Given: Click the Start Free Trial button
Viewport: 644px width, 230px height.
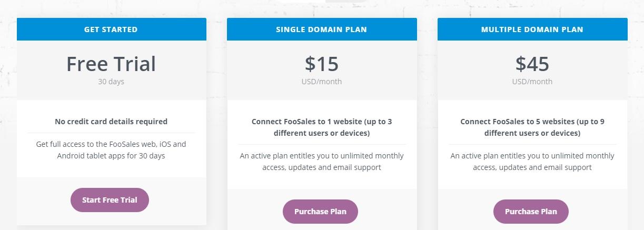Looking at the screenshot, I should (x=110, y=200).
